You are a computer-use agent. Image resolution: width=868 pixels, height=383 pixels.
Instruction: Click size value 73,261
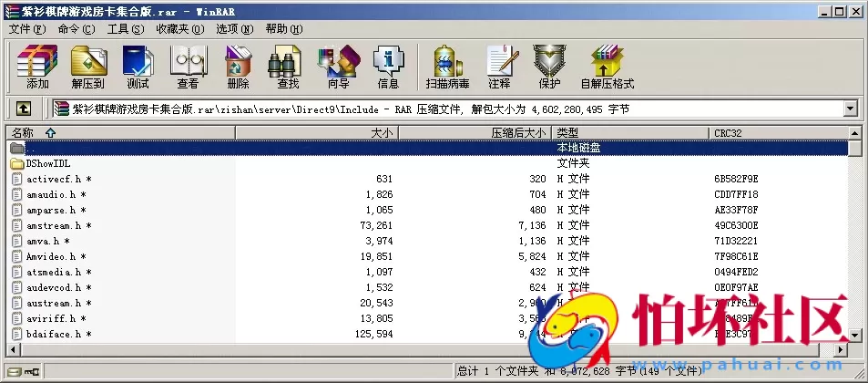coord(376,225)
